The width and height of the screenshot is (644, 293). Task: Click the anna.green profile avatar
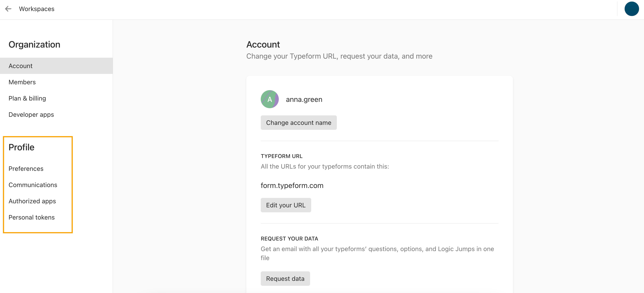point(270,99)
